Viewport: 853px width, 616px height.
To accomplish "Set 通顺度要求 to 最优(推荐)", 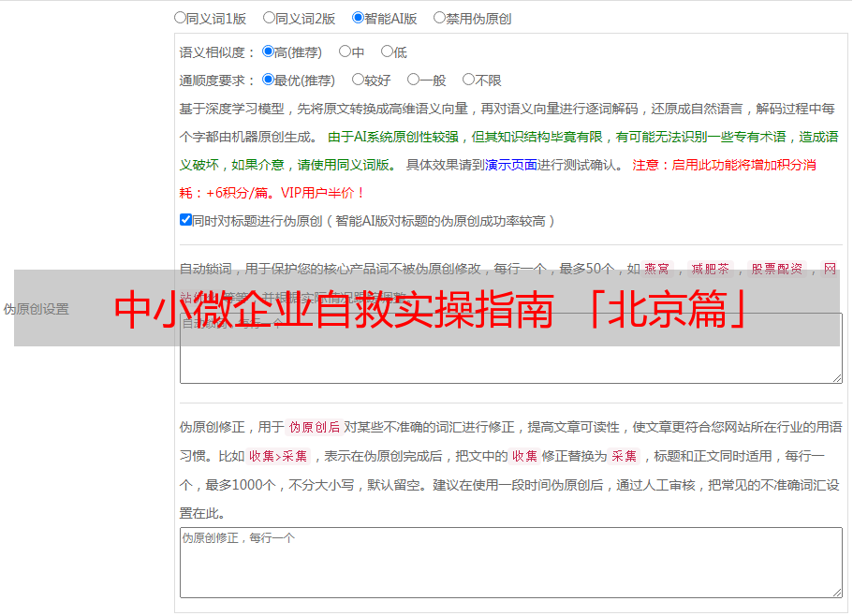I will tap(268, 80).
